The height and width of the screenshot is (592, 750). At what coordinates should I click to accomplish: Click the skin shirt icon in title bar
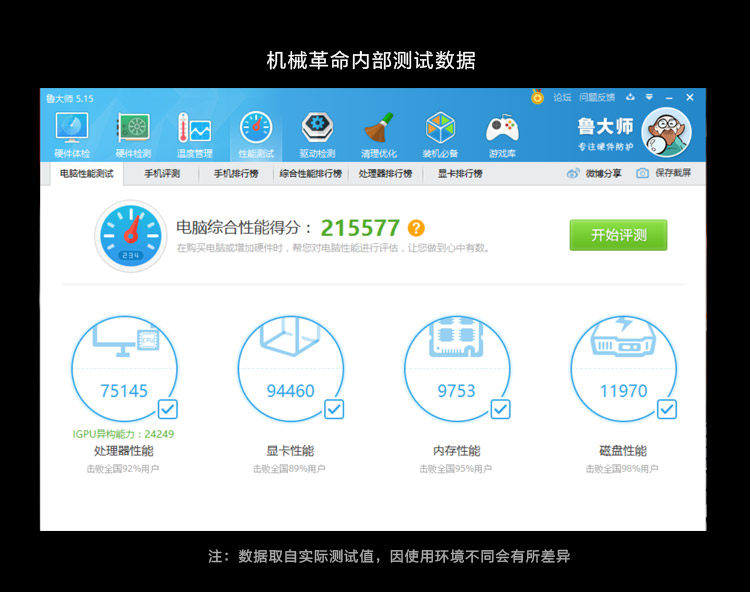630,97
